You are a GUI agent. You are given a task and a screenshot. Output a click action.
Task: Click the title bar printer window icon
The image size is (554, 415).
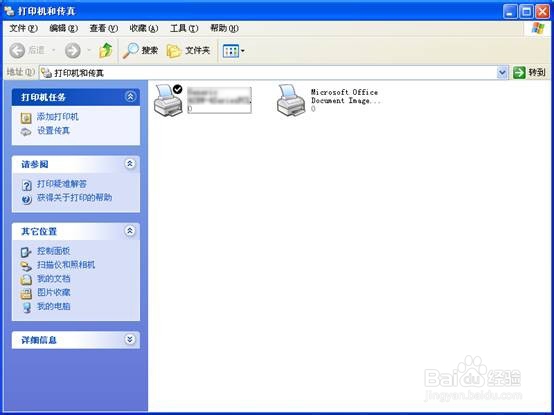[9, 11]
